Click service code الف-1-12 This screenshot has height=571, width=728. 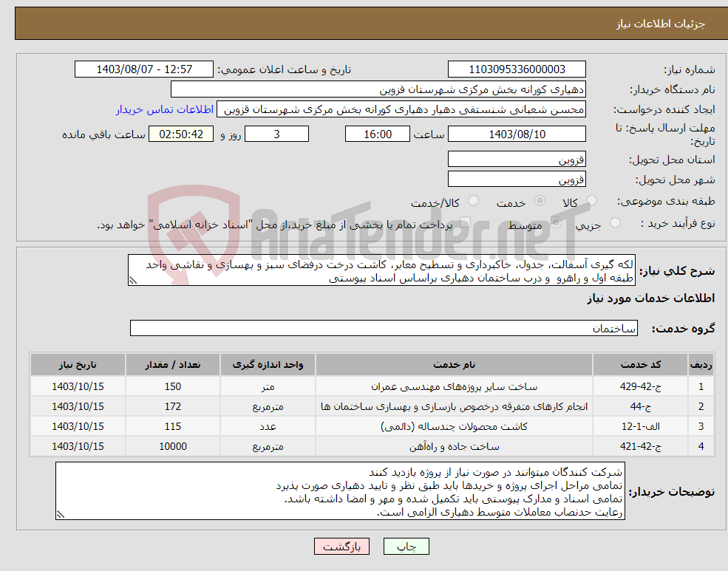[640, 426]
